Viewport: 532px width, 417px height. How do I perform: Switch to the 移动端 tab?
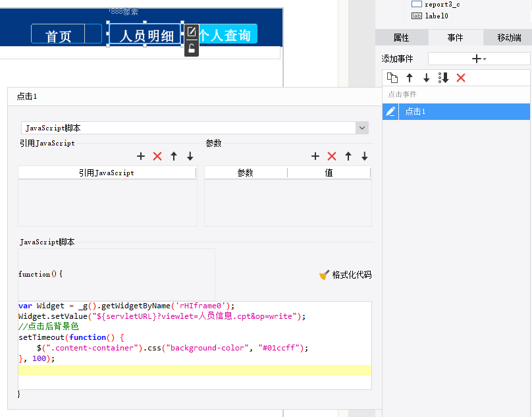click(509, 38)
